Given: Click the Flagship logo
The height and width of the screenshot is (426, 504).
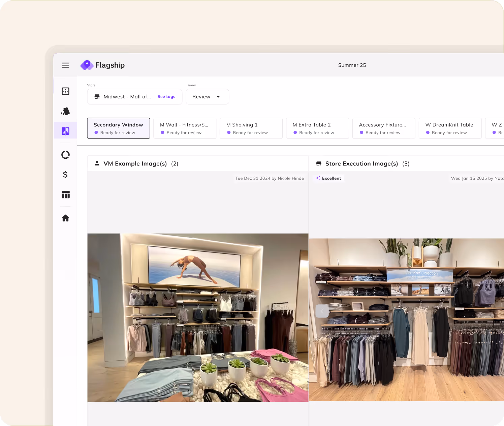Looking at the screenshot, I should [102, 65].
